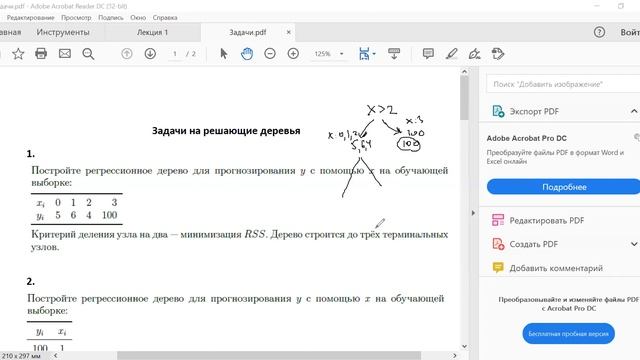Click the vertical scrollbar thumb

pos(464,98)
